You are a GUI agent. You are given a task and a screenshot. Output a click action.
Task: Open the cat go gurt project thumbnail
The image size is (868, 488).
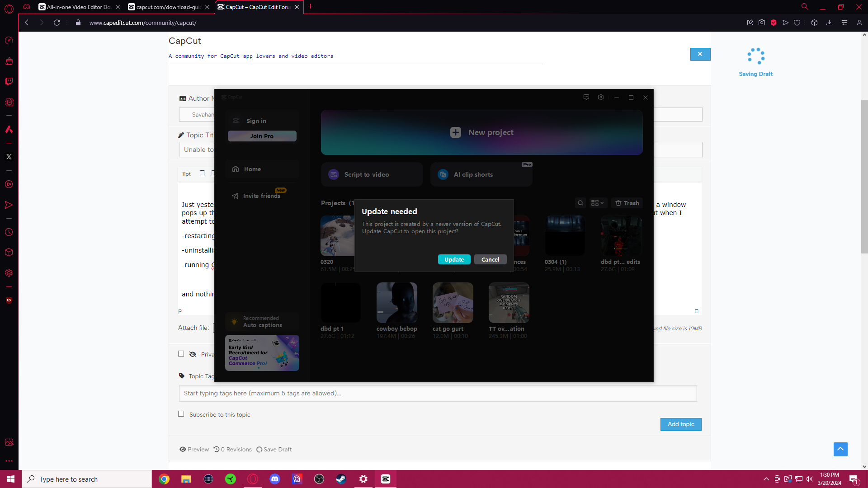pos(453,303)
